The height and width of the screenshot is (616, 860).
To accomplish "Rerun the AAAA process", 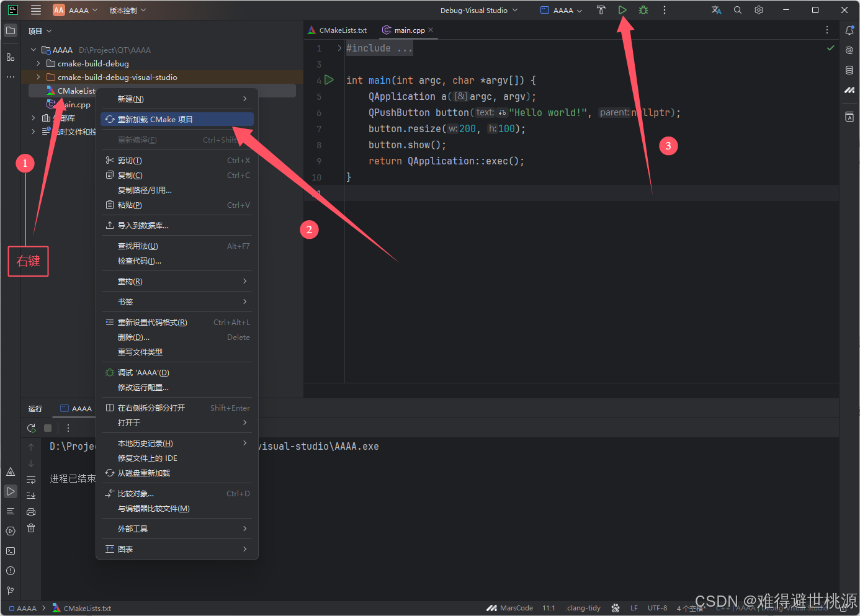I will pos(32,428).
